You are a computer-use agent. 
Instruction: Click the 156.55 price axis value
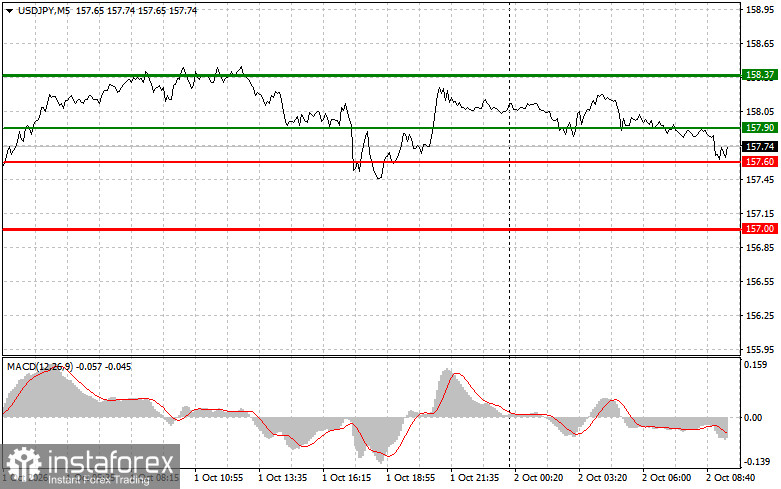coord(760,281)
